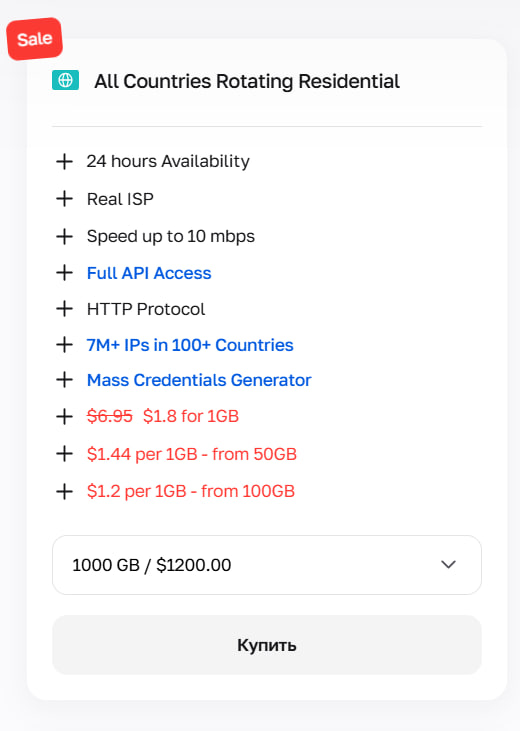Click plus icon beside Real ISP
Viewport: 520px width, 731px height.
64,199
